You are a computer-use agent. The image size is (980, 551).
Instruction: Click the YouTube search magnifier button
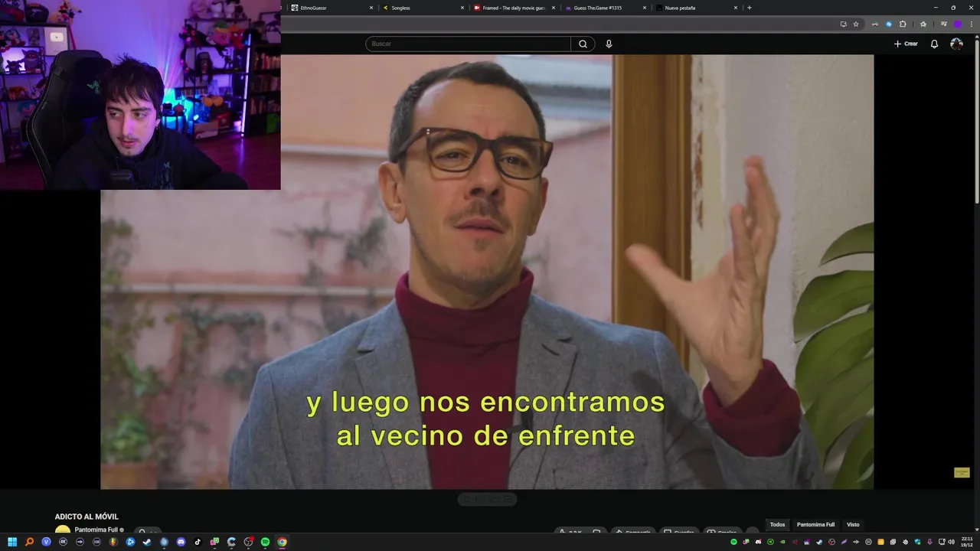583,44
